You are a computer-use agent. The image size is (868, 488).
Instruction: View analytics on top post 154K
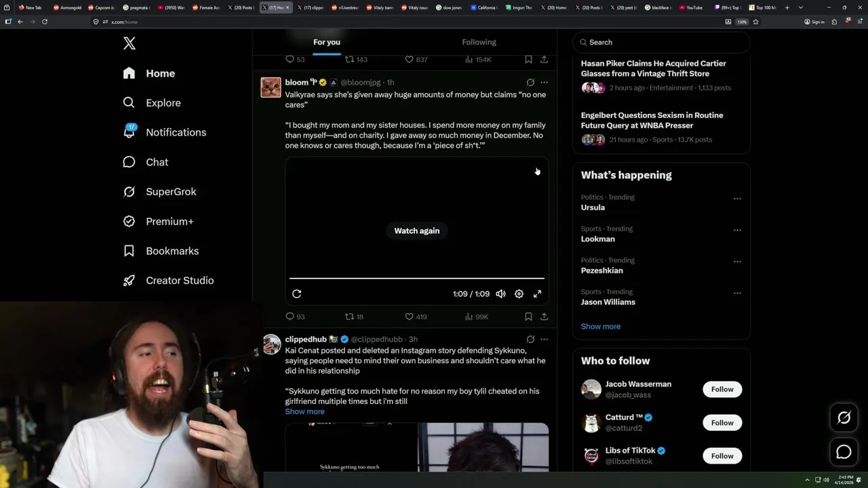[478, 60]
